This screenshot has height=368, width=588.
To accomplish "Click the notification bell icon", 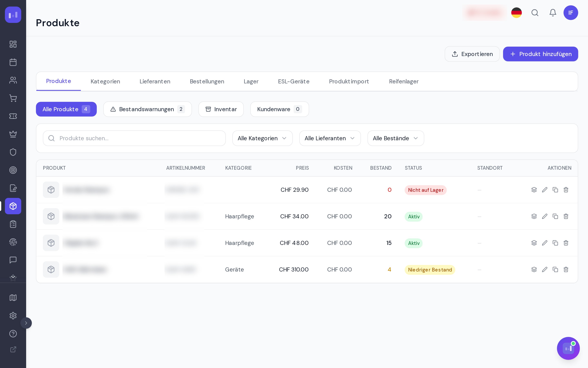I will pos(553,13).
